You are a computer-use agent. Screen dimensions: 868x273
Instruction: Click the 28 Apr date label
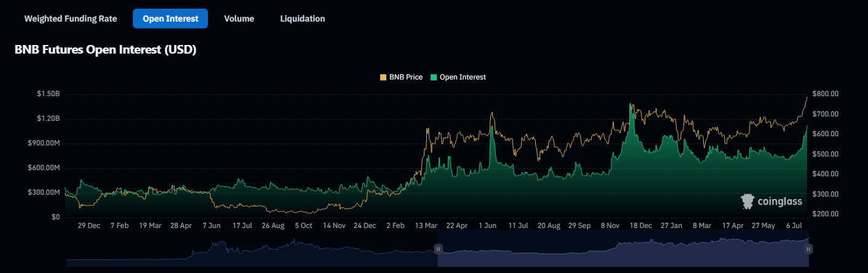(181, 226)
